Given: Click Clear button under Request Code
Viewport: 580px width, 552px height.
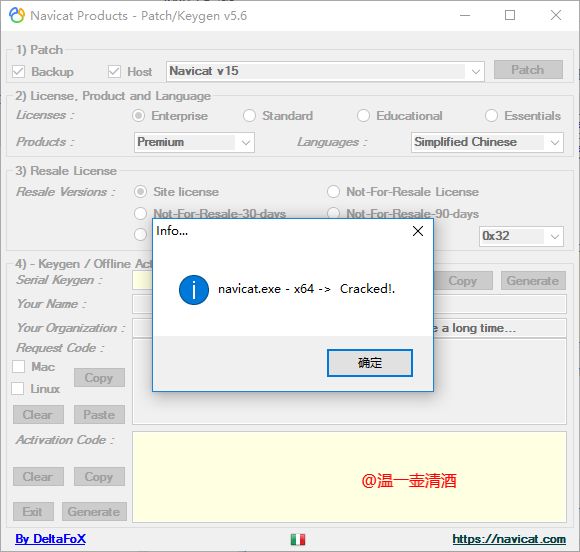Looking at the screenshot, I should click(x=38, y=415).
